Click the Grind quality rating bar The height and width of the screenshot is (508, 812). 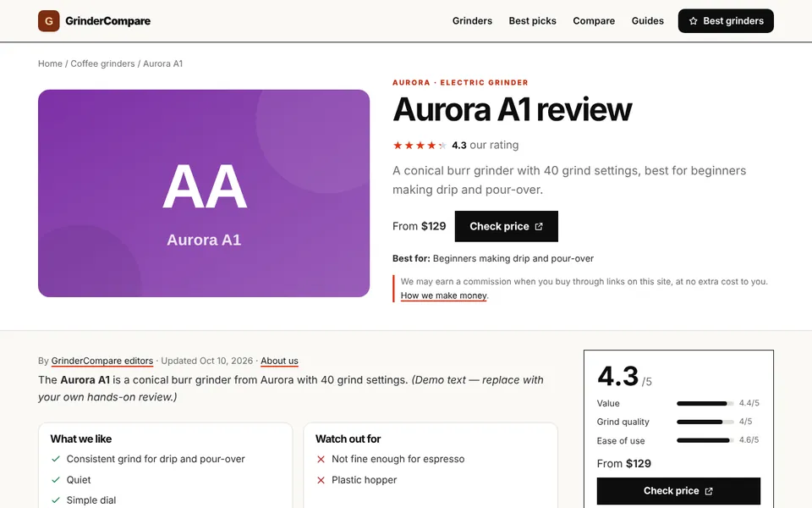[705, 422]
